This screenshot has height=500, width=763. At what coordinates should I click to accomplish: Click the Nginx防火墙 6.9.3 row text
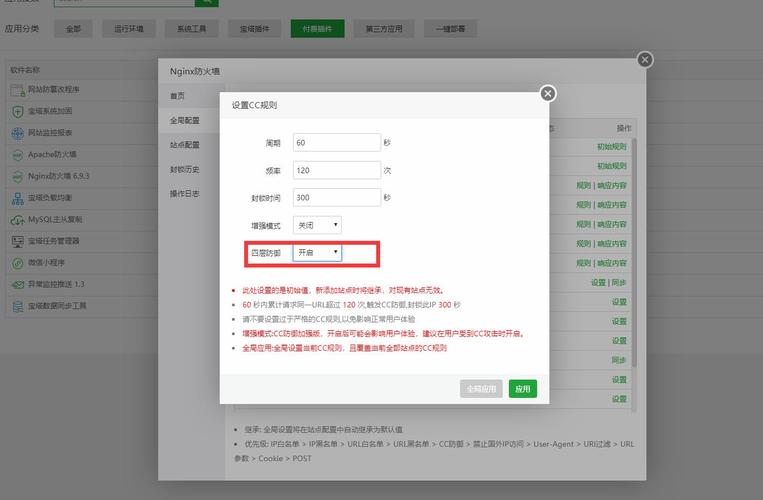(x=58, y=176)
